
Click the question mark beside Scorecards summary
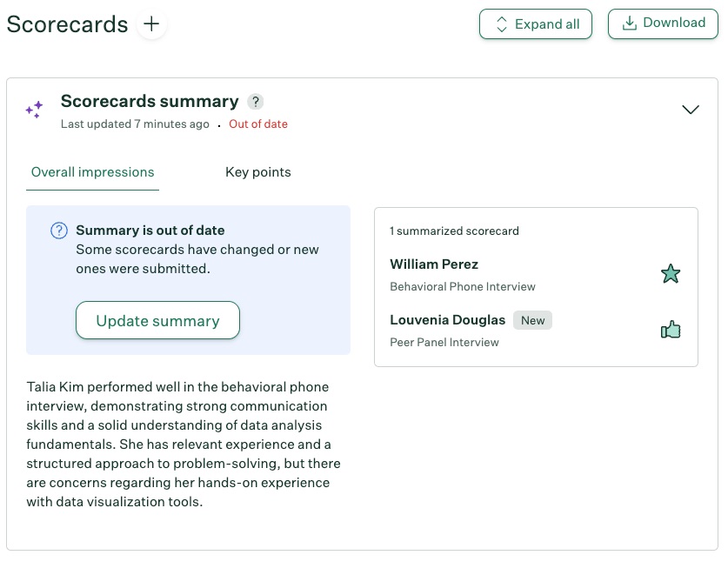(255, 102)
